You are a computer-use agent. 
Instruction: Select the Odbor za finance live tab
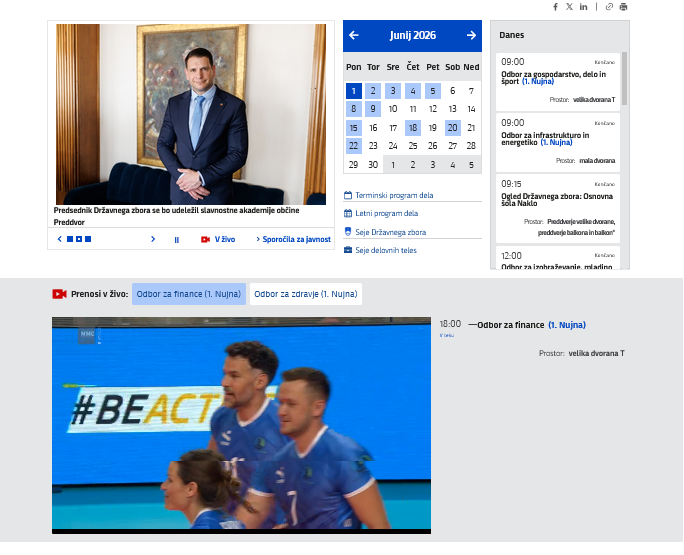[x=189, y=294]
